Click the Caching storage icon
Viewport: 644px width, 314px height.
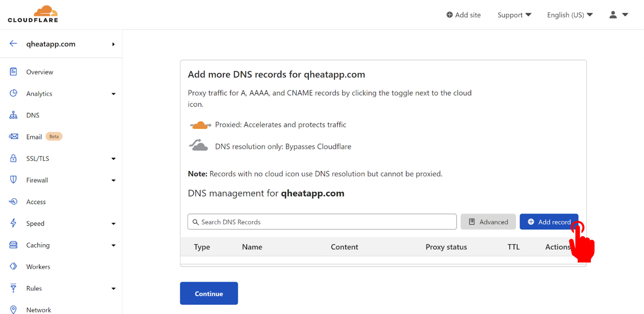pyautogui.click(x=13, y=245)
